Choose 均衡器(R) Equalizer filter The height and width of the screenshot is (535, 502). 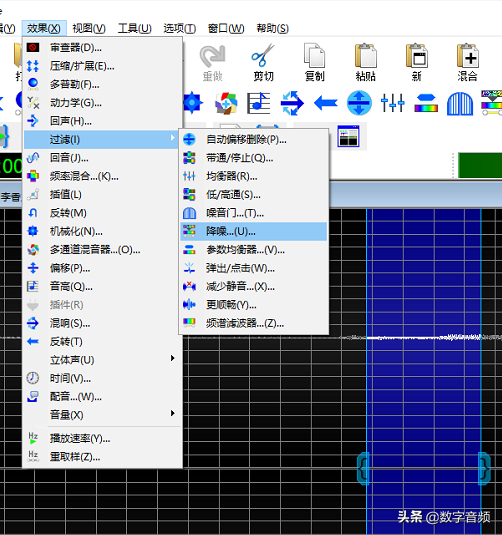[253, 176]
